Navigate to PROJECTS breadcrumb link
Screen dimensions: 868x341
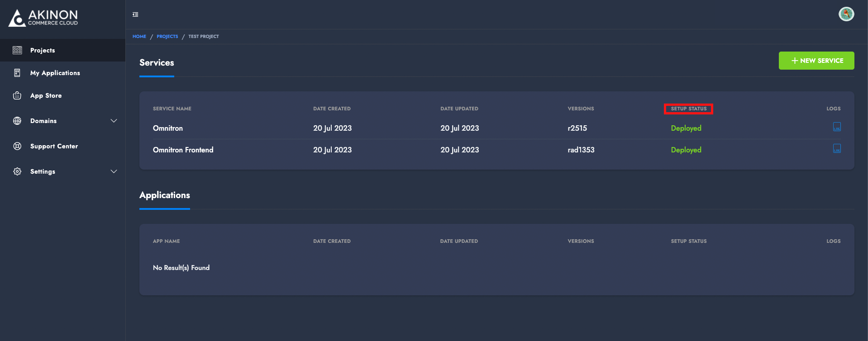click(167, 37)
